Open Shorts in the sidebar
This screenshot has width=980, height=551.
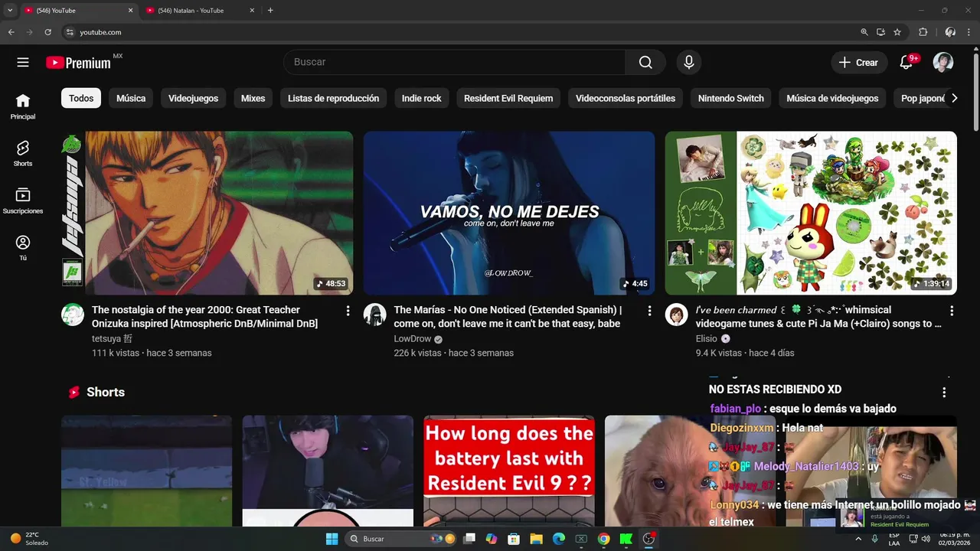[23, 153]
